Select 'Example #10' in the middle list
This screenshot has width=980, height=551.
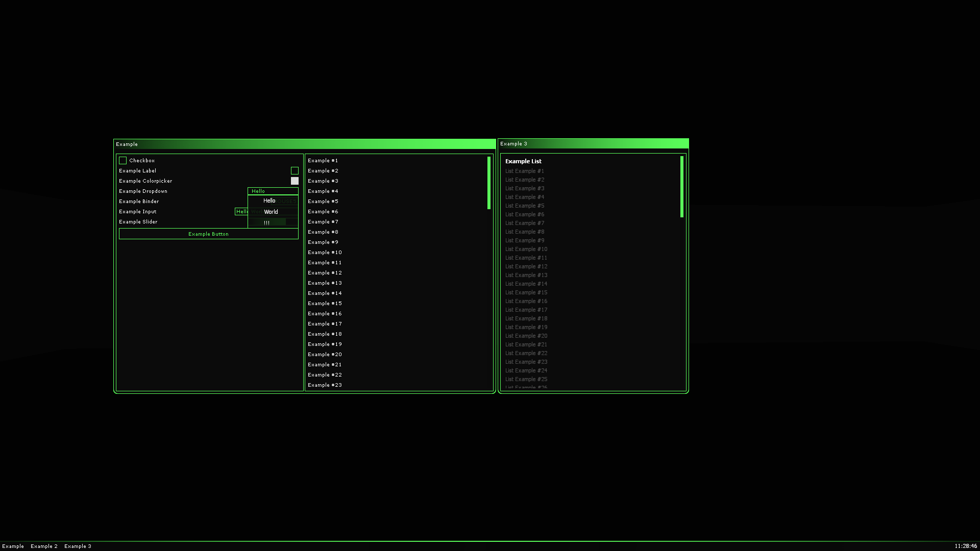click(x=325, y=252)
